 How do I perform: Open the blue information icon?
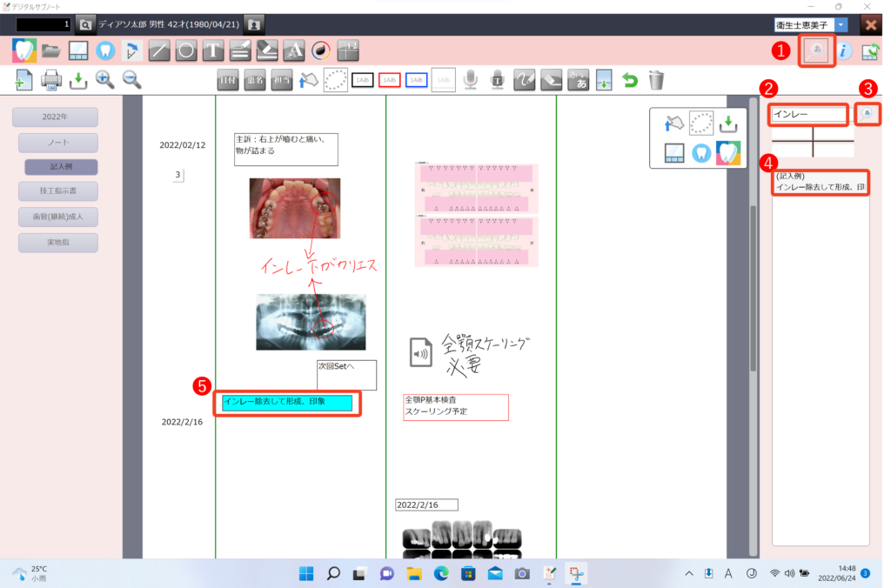coord(844,51)
